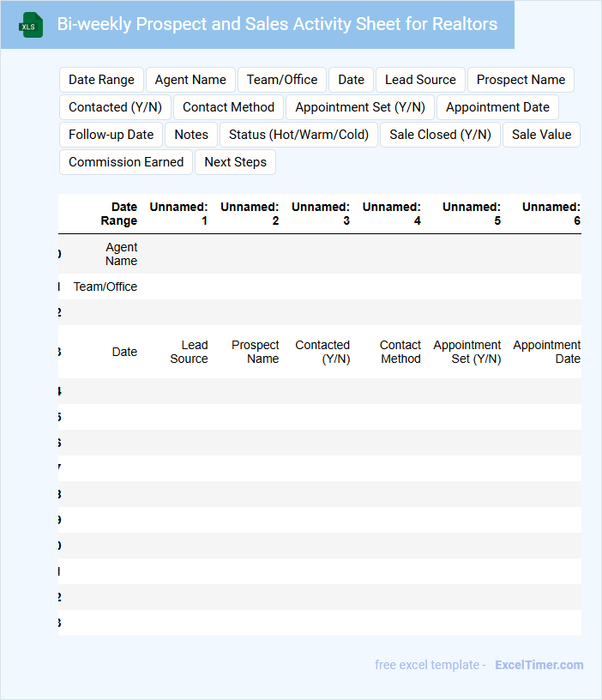Click the Unnamed: 4 column header
The image size is (602, 700).
(x=391, y=214)
